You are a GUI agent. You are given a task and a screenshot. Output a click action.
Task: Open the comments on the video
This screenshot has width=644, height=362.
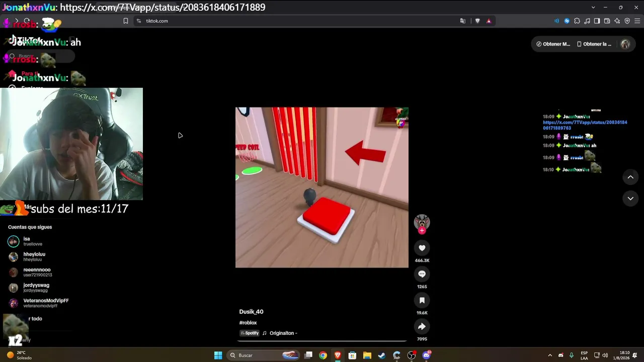(x=422, y=274)
